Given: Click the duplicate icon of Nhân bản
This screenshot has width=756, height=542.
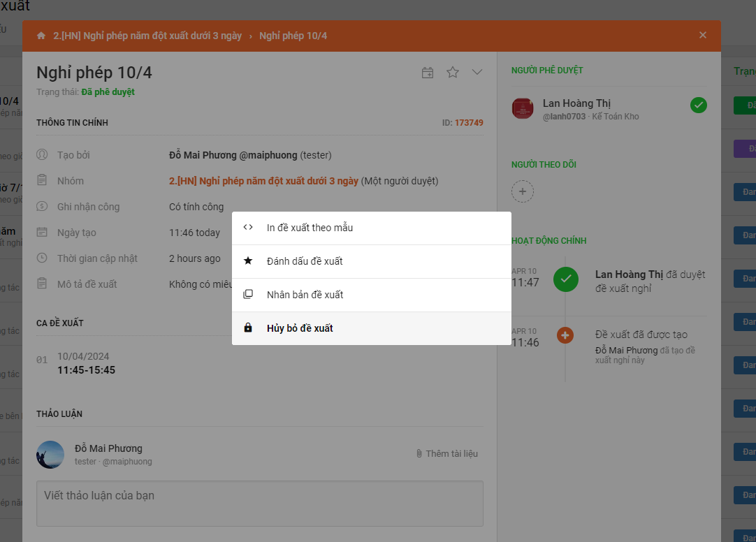Looking at the screenshot, I should [248, 294].
